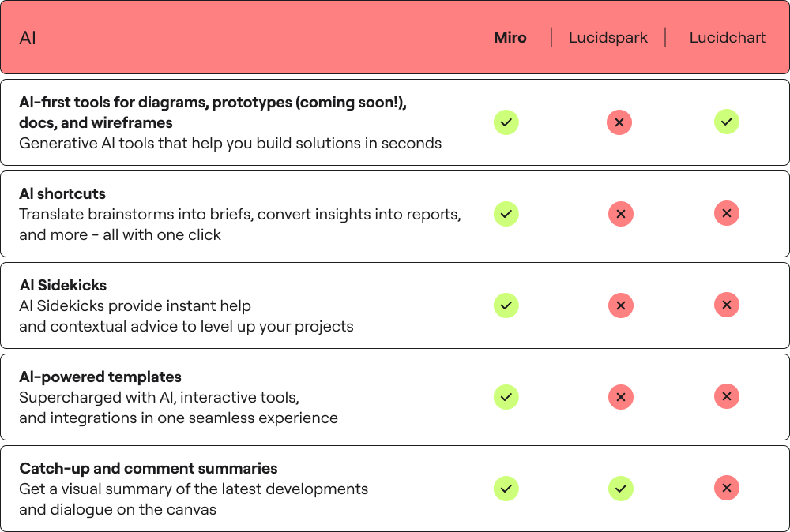Viewport: 790px width, 532px height.
Task: Click Lucidchart green checkmark for AI-first tools
Action: pyautogui.click(x=727, y=122)
